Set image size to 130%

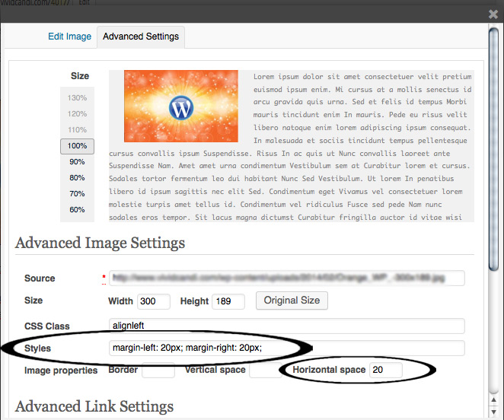(x=77, y=98)
